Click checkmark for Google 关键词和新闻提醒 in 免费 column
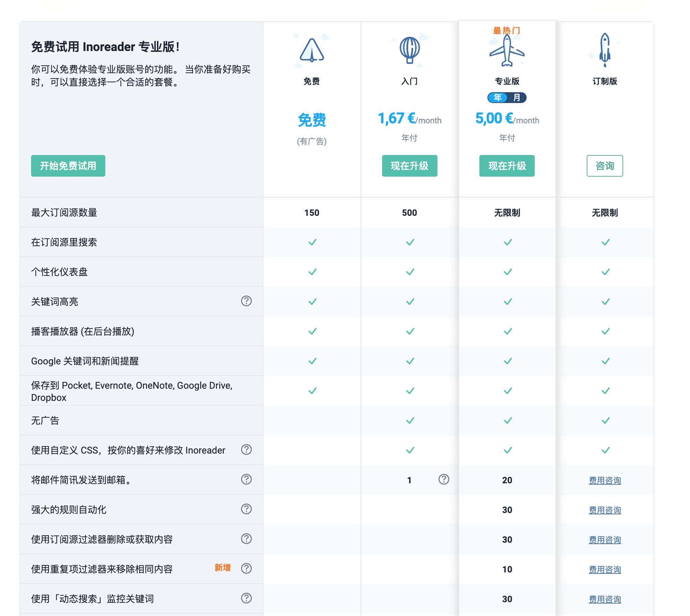690x616 pixels. coord(312,361)
